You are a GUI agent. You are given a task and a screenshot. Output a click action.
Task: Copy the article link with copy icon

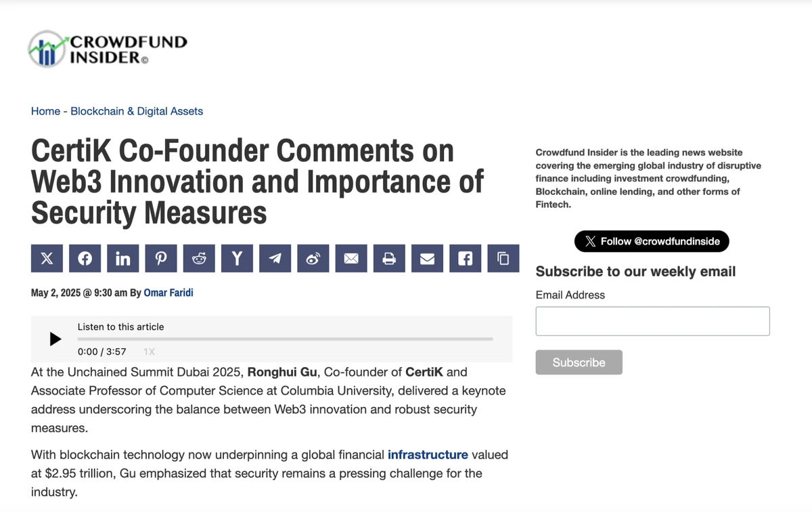coord(503,259)
